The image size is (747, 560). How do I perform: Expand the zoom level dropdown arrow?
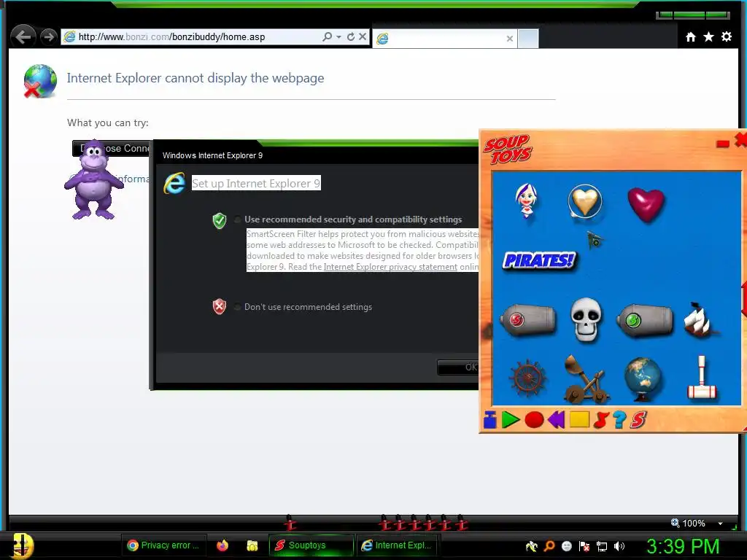tap(720, 524)
